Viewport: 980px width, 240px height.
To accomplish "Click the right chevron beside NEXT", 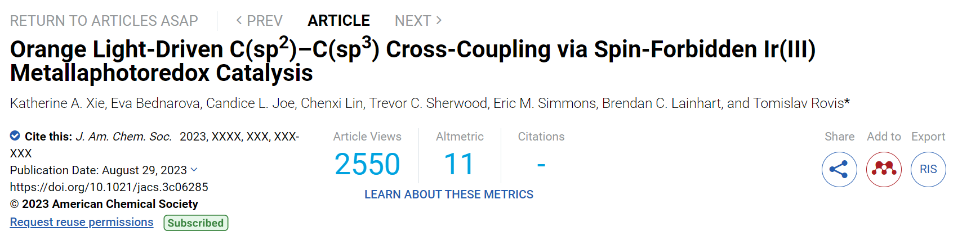I will tap(439, 20).
